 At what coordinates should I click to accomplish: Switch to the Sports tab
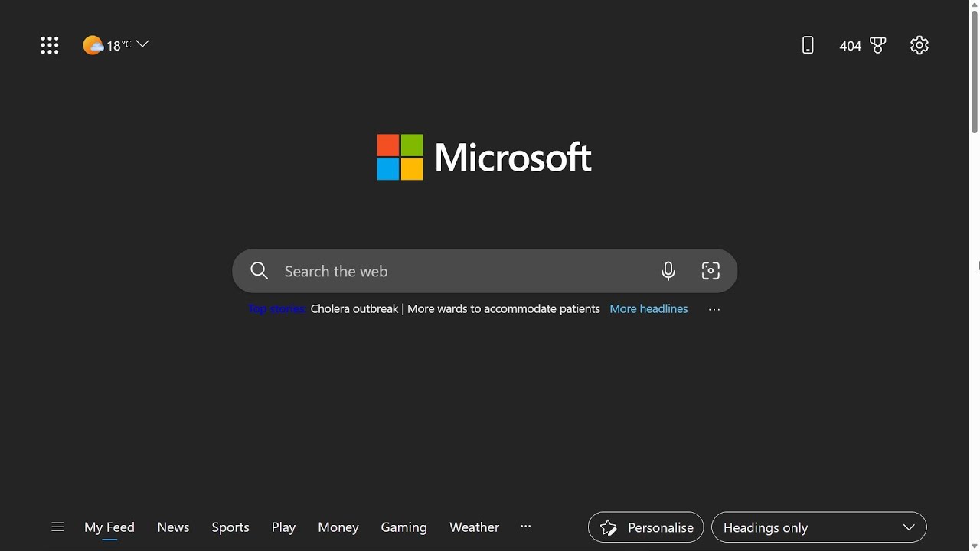point(230,527)
